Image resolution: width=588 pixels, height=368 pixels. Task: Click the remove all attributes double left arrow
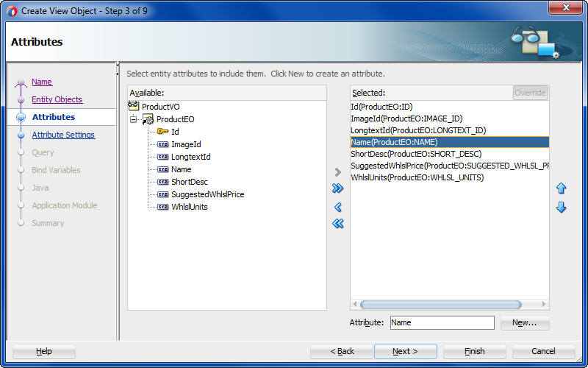(x=338, y=224)
